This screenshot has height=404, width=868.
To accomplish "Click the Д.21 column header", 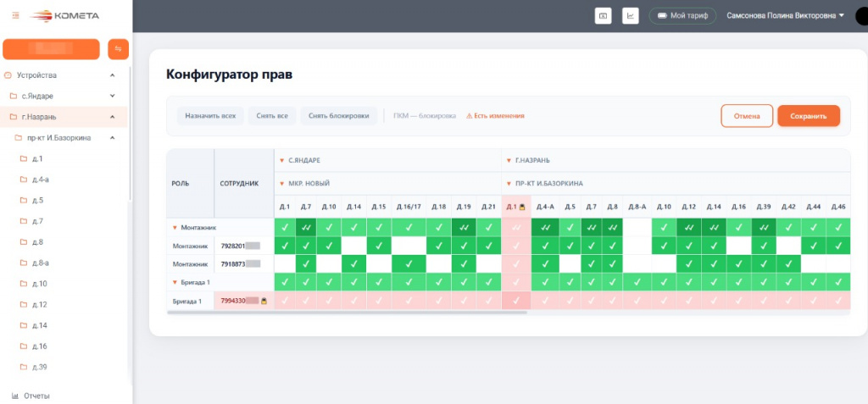I will pyautogui.click(x=488, y=207).
